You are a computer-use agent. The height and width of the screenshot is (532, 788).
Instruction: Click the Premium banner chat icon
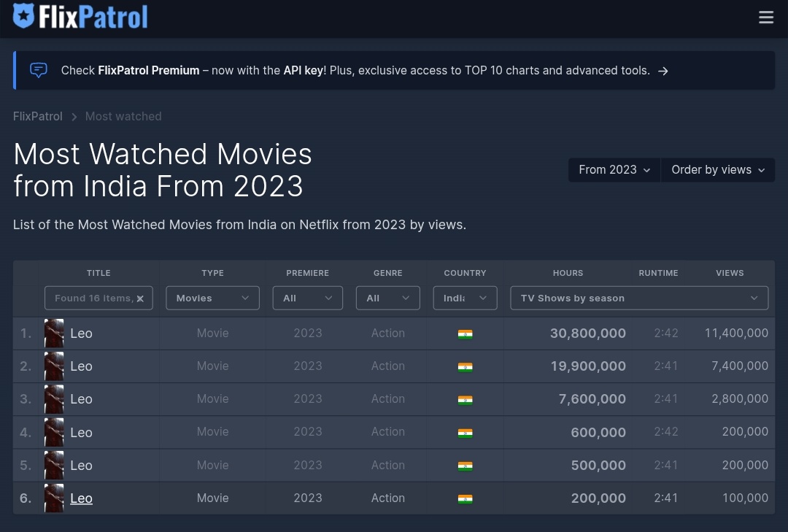[x=39, y=70]
